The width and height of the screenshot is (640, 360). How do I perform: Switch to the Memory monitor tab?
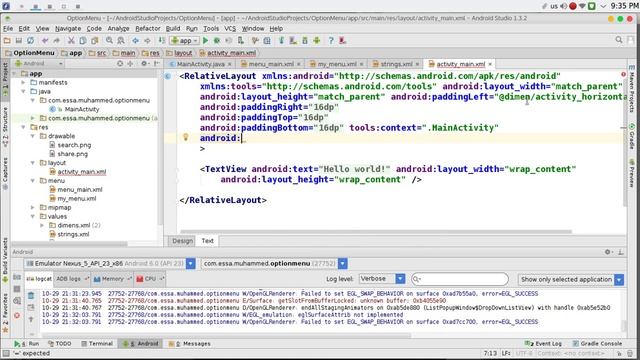112,279
